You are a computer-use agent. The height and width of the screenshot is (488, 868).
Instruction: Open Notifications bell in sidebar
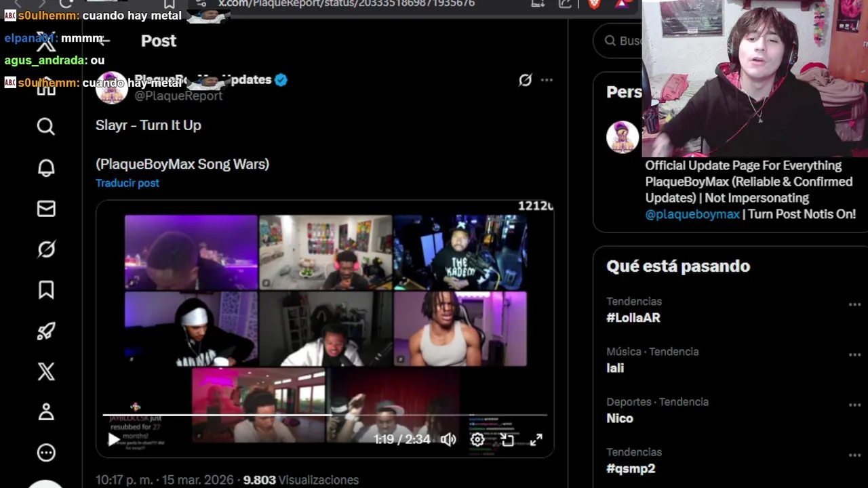click(x=46, y=167)
